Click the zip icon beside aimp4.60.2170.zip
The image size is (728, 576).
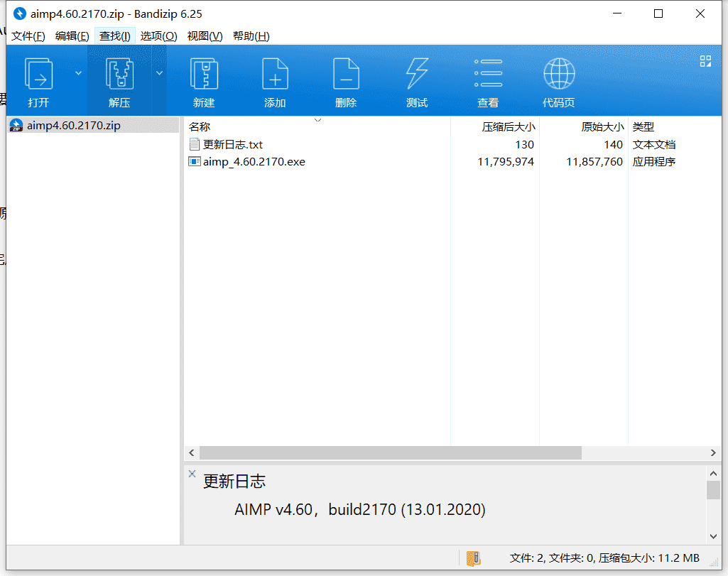coord(16,125)
